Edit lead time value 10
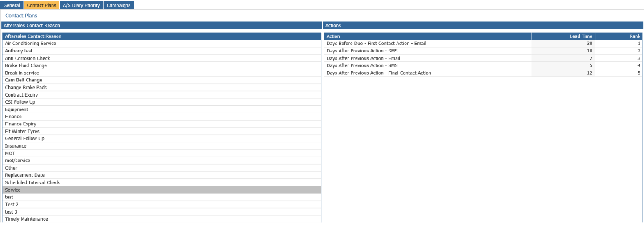 point(563,51)
